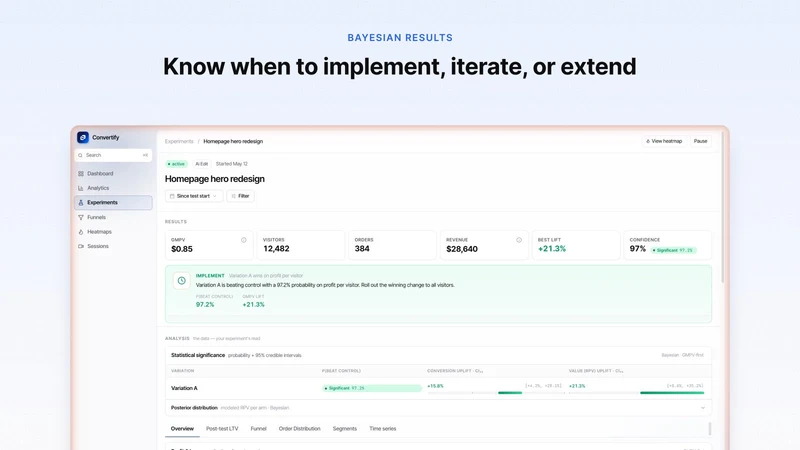Image resolution: width=800 pixels, height=450 pixels.
Task: Click clock icon in Implement banner
Action: click(x=182, y=281)
